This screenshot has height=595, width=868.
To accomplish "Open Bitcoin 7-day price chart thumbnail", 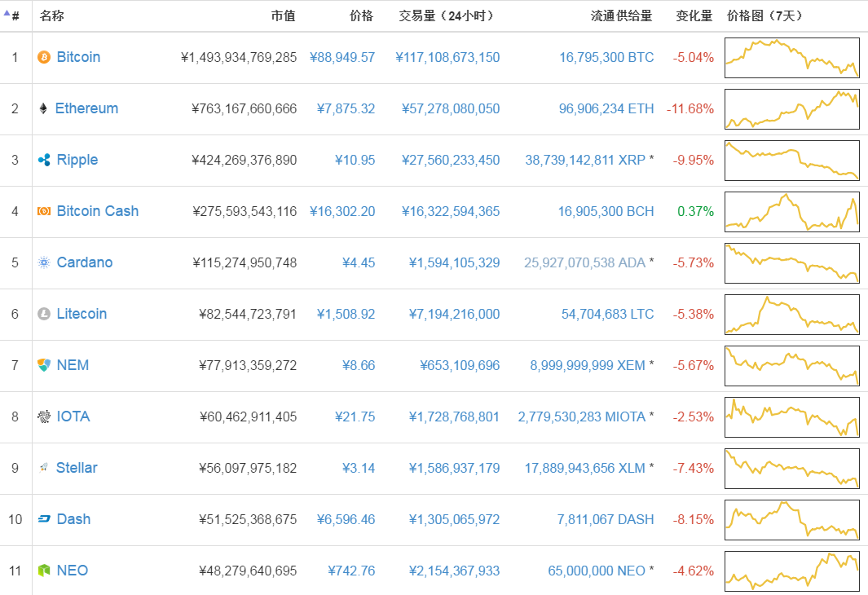I will 791,57.
